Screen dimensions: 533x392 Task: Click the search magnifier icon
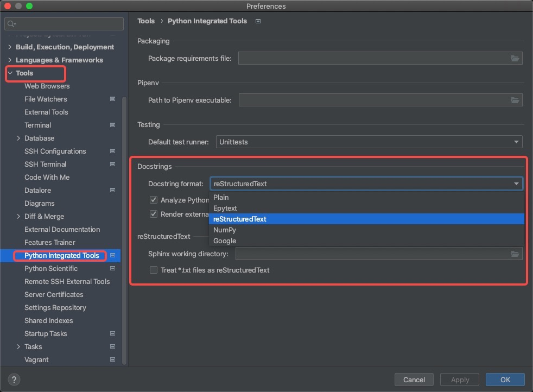pos(11,24)
